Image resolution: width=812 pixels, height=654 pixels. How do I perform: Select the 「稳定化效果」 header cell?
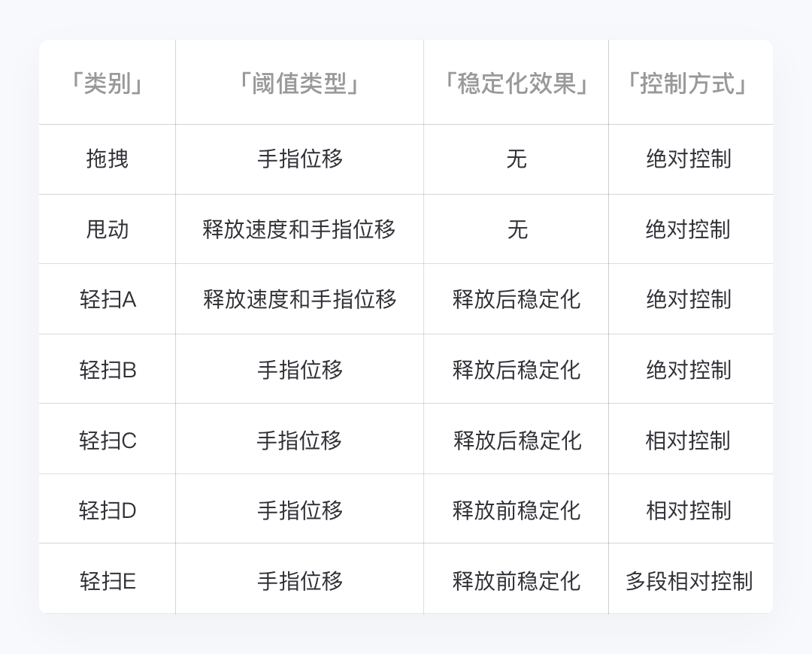coord(517,83)
